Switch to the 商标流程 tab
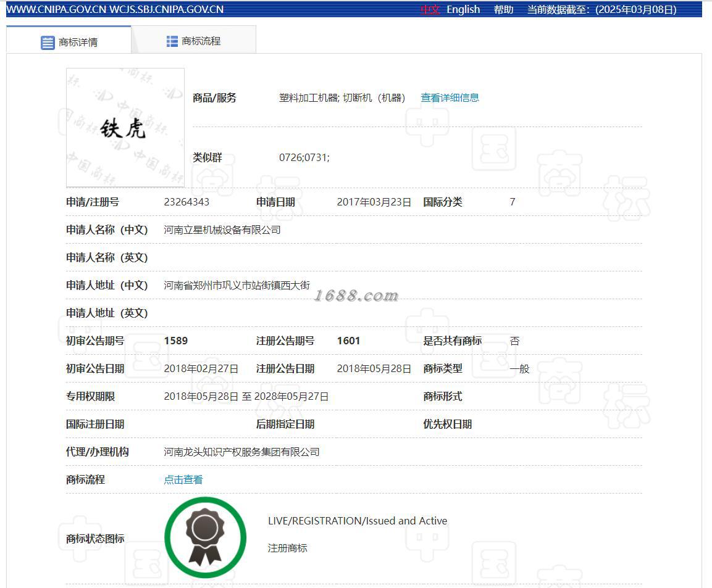The image size is (712, 588). (x=193, y=40)
